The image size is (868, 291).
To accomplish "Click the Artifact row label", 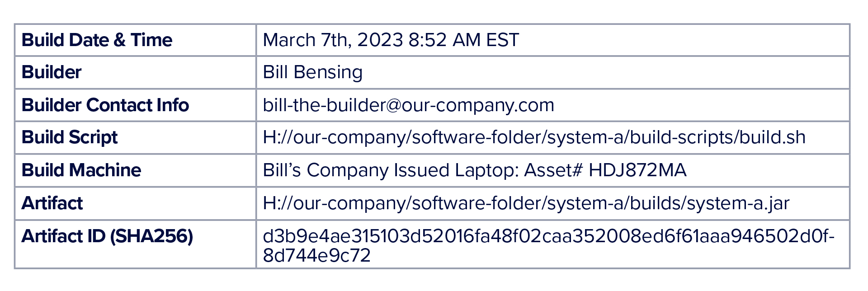I will point(52,203).
